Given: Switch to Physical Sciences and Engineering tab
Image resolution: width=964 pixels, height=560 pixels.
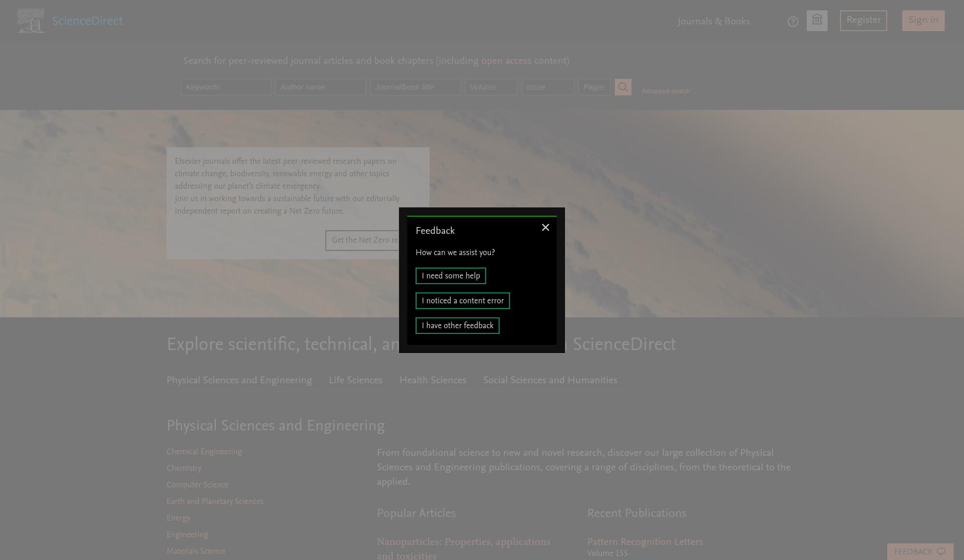Looking at the screenshot, I should [239, 381].
